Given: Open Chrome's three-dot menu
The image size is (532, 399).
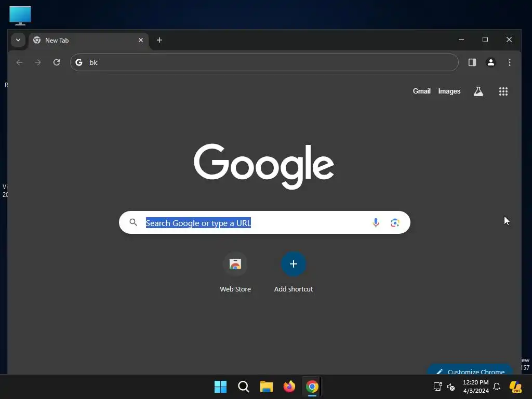Looking at the screenshot, I should tap(509, 62).
